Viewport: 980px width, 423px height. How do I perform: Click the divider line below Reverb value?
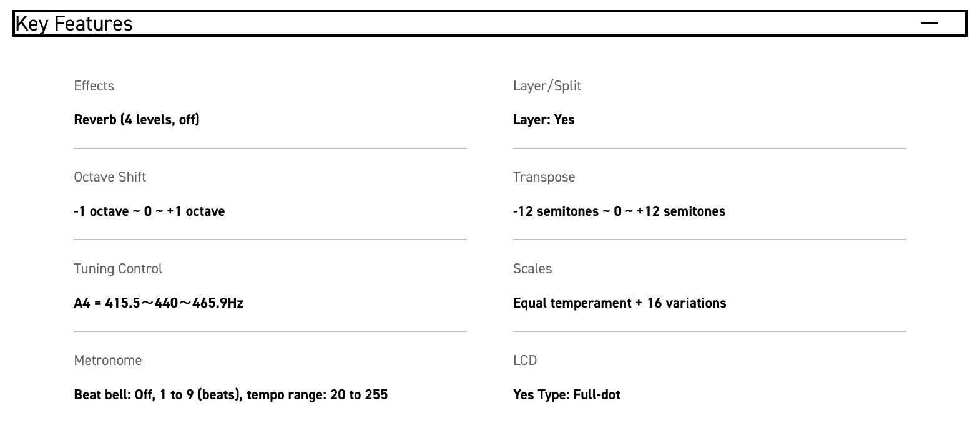click(270, 148)
